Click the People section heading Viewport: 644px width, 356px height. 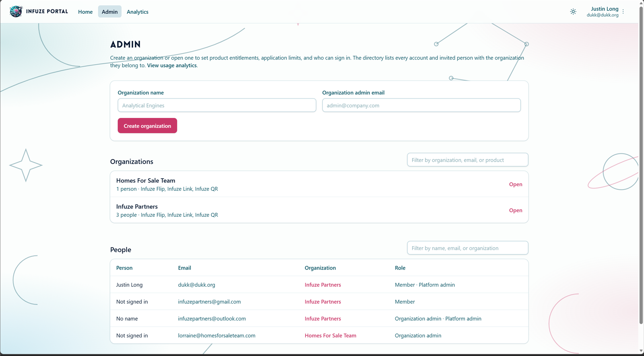coord(121,250)
